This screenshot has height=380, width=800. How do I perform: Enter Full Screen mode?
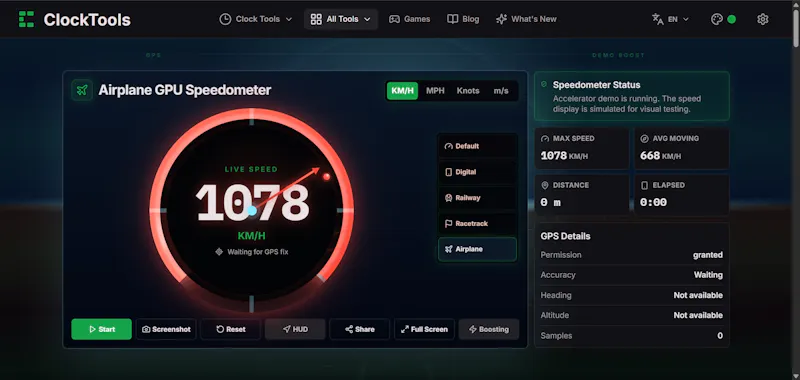[x=424, y=329]
